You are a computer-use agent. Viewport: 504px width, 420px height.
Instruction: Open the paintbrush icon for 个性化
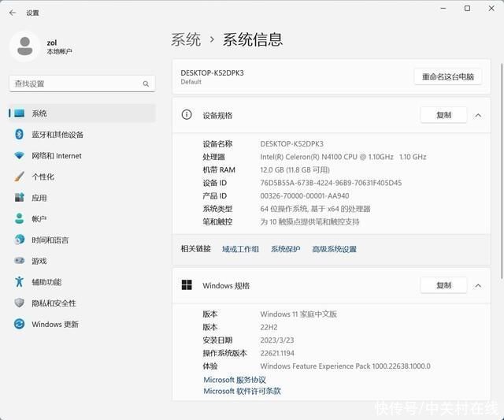click(x=19, y=177)
